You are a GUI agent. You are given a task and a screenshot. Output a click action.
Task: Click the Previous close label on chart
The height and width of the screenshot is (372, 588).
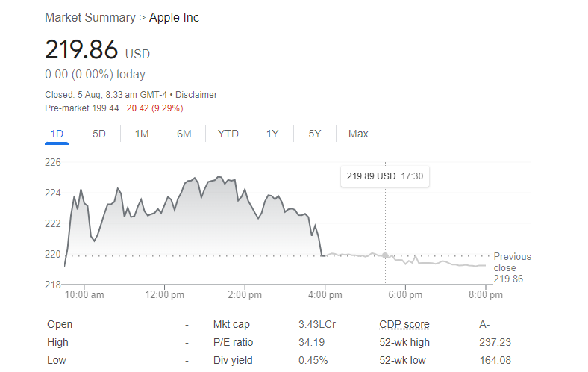tap(512, 262)
